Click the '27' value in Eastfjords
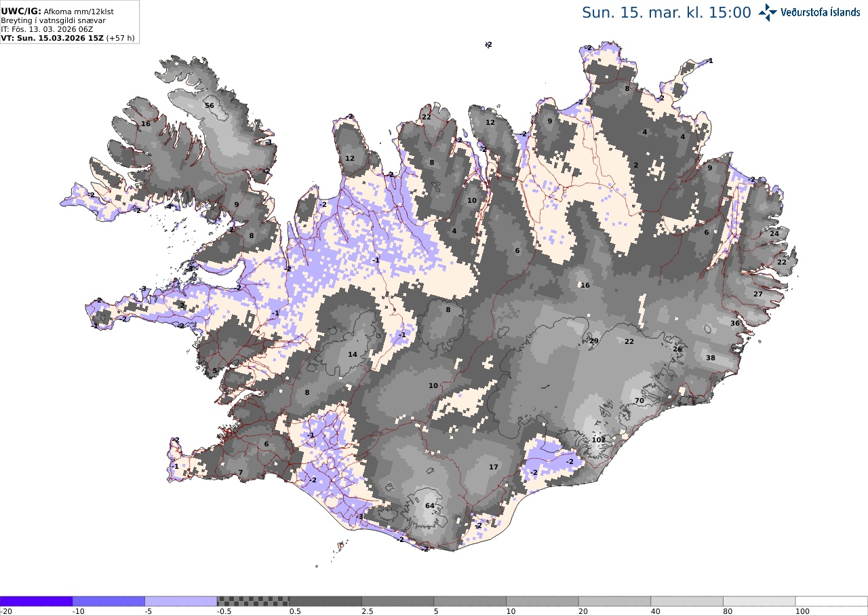Viewport: 868px width, 616px height. 758,294
